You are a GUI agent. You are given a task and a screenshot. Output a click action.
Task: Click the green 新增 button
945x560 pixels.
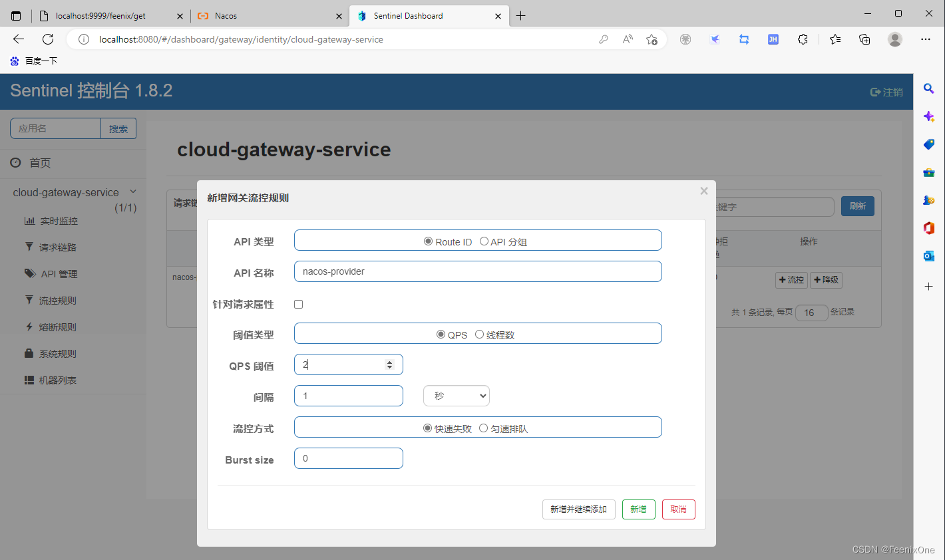pos(639,509)
